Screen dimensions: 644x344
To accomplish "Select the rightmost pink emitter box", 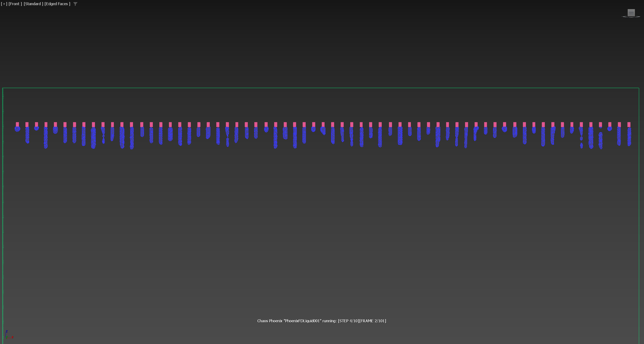I will click(x=629, y=124).
